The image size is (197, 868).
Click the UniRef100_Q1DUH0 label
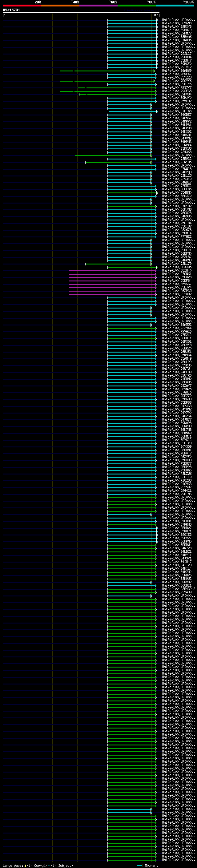(x=177, y=379)
